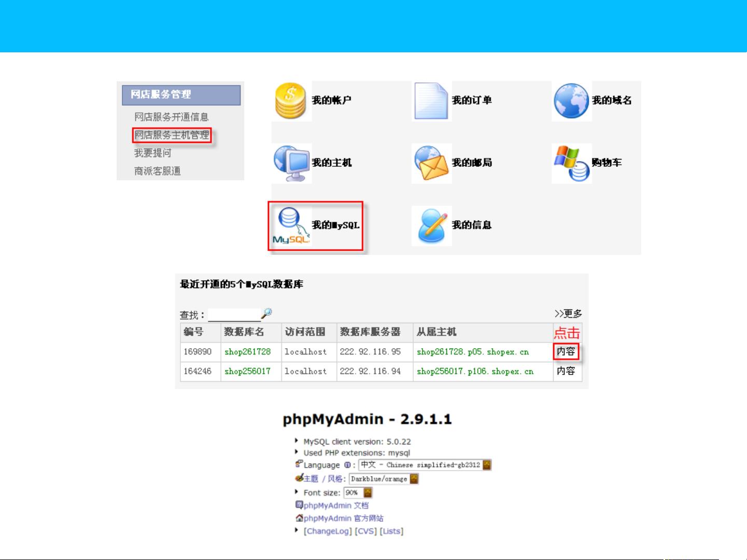Image resolution: width=747 pixels, height=560 pixels.
Task: Open the theme dropdown Darkblue/orange
Action: tap(384, 479)
